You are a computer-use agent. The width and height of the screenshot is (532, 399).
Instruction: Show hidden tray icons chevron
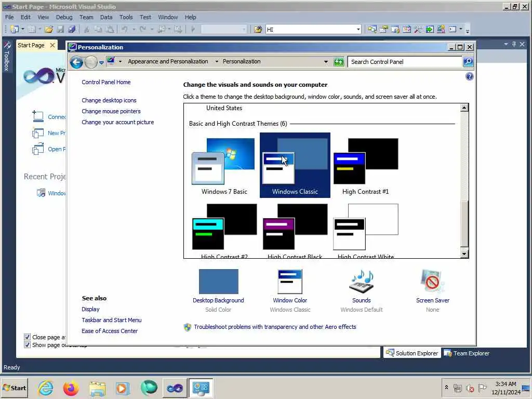(446, 387)
